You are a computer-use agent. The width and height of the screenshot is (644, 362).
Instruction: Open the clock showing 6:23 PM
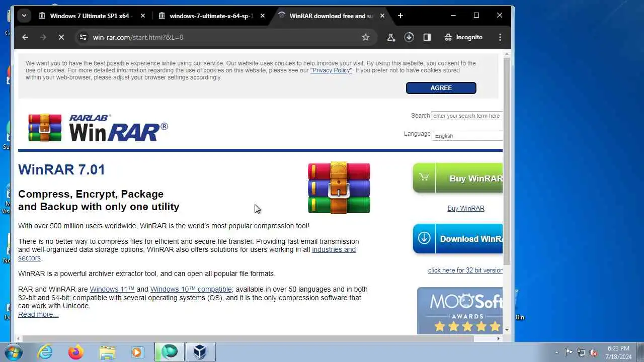618,352
